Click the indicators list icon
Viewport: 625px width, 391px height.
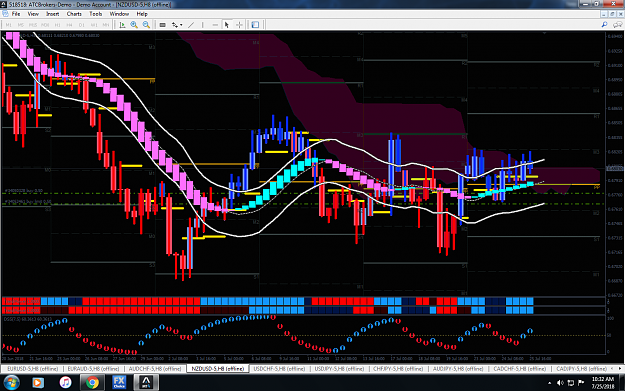click(x=175, y=25)
